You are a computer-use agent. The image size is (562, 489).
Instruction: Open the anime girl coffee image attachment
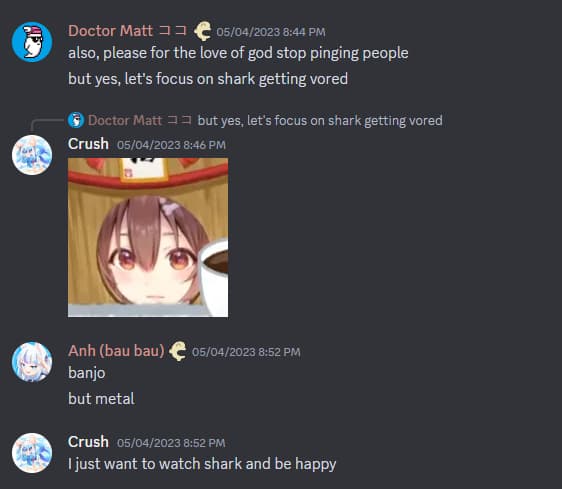(148, 237)
